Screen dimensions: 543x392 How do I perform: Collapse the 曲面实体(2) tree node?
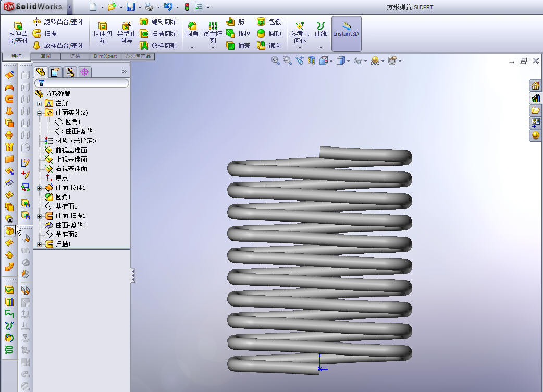pos(40,113)
